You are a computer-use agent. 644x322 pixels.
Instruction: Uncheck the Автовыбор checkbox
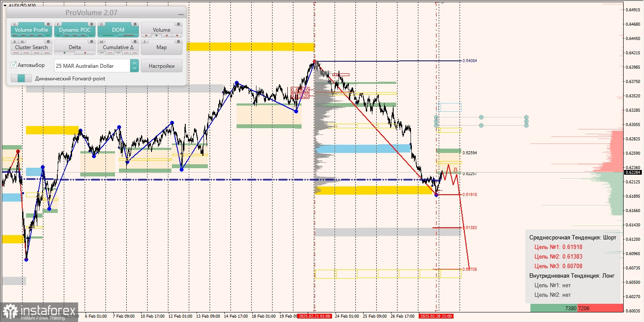tap(13, 65)
